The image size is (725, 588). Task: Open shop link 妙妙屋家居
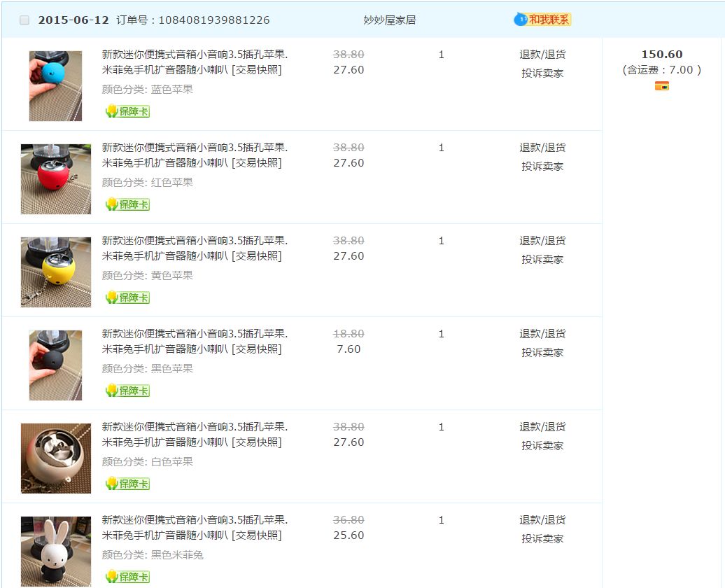389,20
